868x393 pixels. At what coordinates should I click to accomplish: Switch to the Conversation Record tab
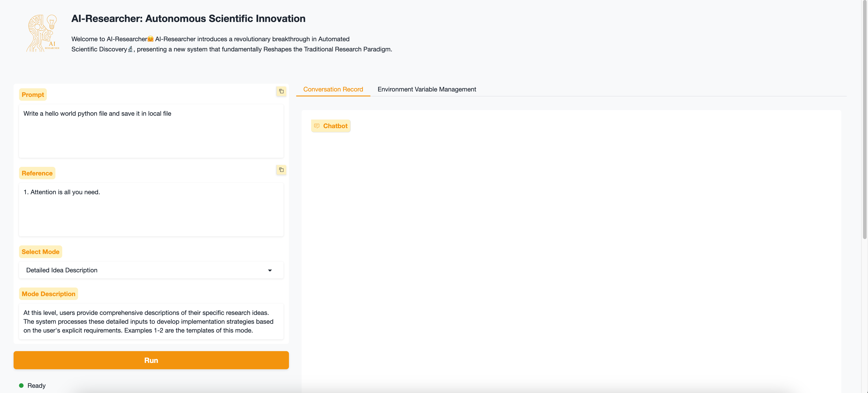[x=333, y=89]
